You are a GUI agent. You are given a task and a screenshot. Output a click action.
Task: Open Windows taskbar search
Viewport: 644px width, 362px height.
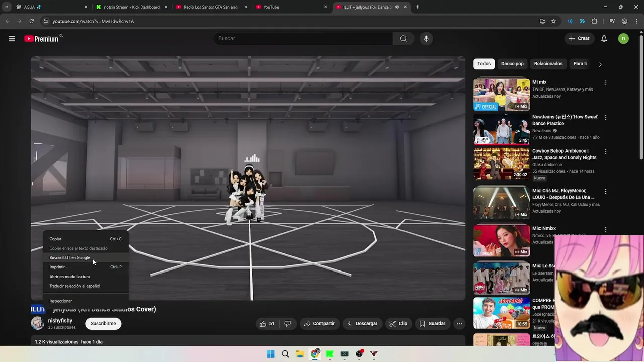[x=285, y=354]
